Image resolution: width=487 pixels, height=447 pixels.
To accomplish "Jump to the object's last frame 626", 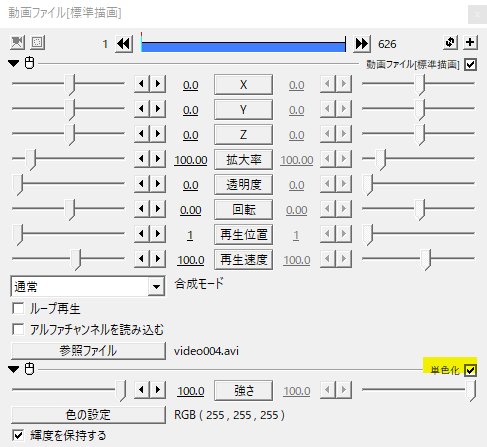I will [362, 44].
